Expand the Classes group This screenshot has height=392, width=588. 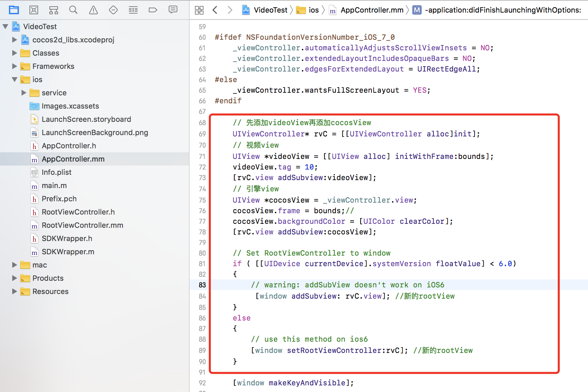(14, 53)
